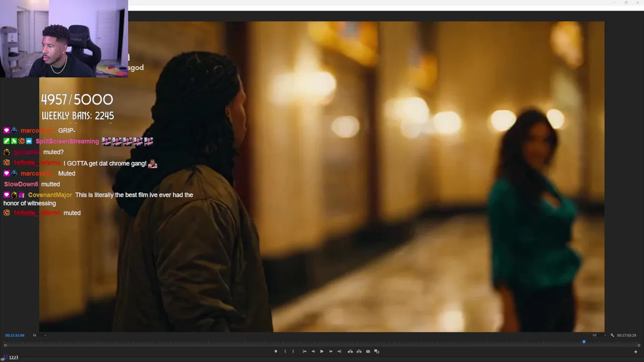This screenshot has height=362, width=644.
Task: Click the left zoom scroll bar handle
Action: [5, 345]
